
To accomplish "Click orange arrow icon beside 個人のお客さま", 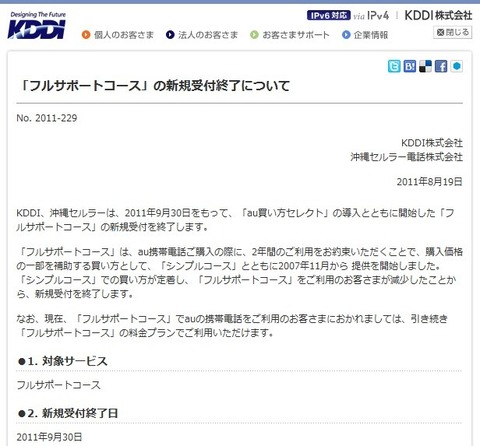I will 86,35.
